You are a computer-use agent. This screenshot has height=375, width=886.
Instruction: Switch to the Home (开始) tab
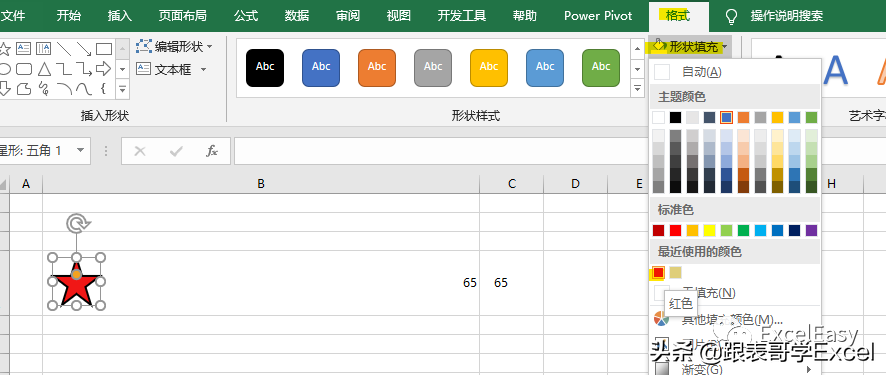[69, 16]
